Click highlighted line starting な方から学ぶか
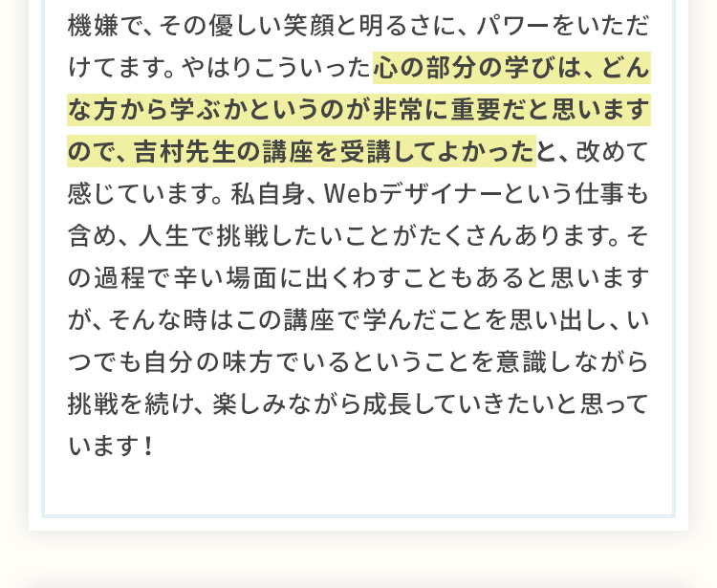 (x=358, y=110)
